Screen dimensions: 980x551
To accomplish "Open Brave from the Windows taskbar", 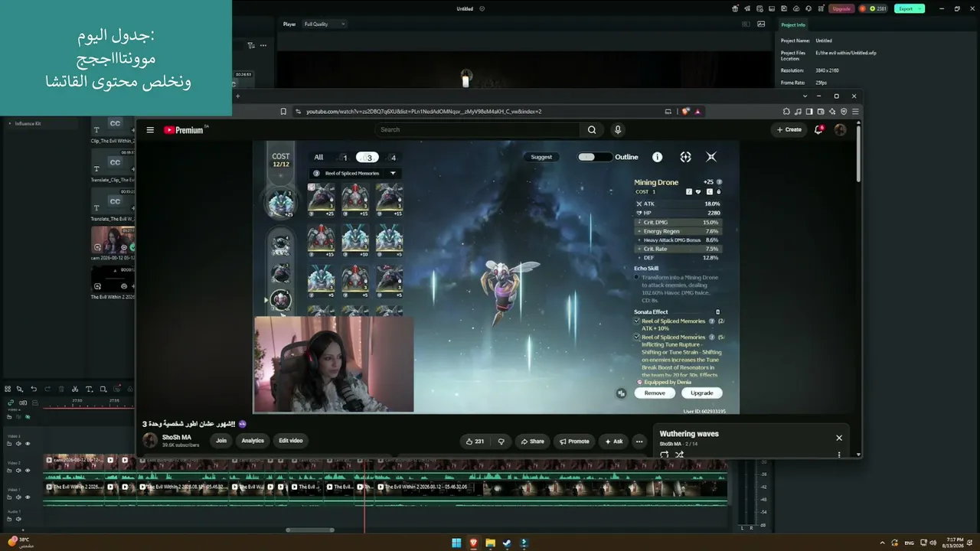I will (473, 543).
